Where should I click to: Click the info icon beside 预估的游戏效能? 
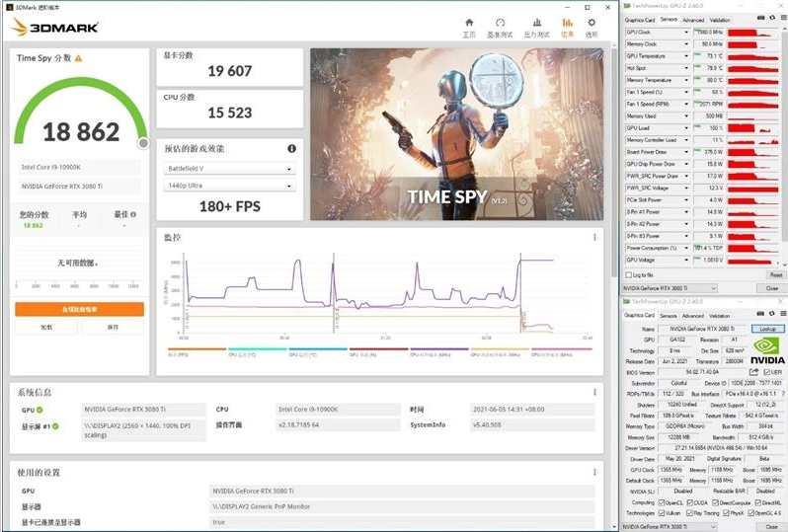point(292,148)
